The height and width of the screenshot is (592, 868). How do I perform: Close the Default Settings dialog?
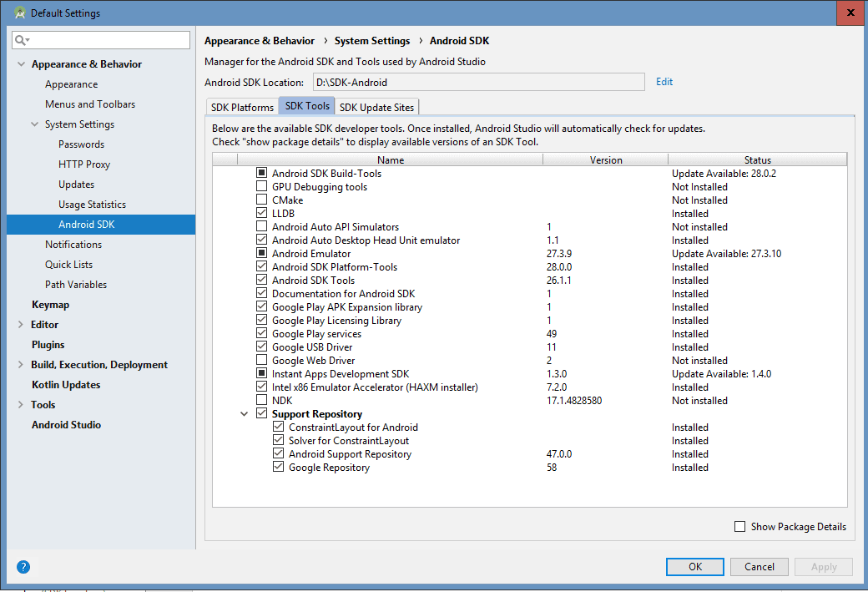850,13
